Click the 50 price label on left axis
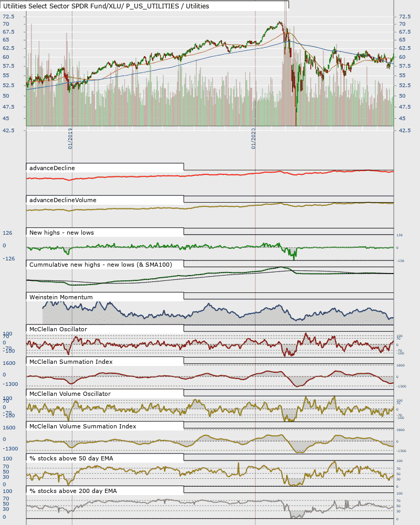 click(6, 96)
